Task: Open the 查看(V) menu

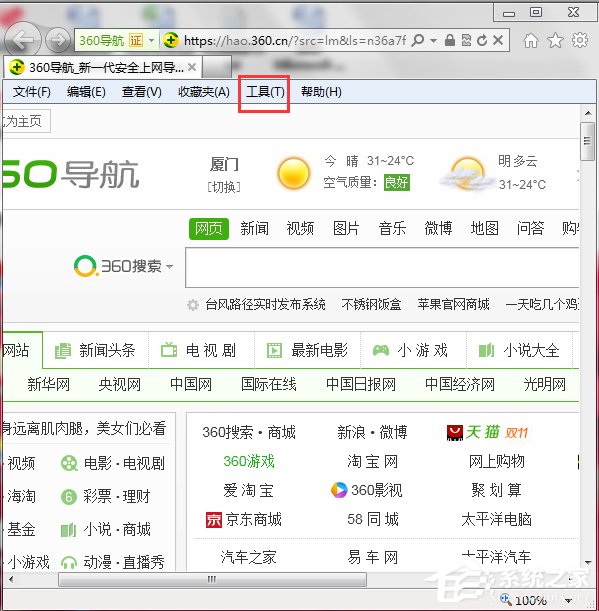Action: tap(141, 92)
